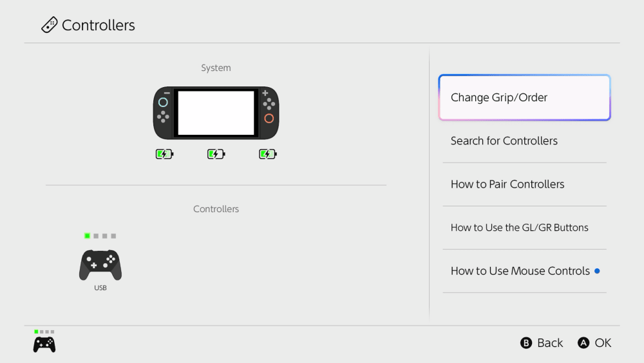
Task: Click the right controller battery icon
Action: point(267,154)
